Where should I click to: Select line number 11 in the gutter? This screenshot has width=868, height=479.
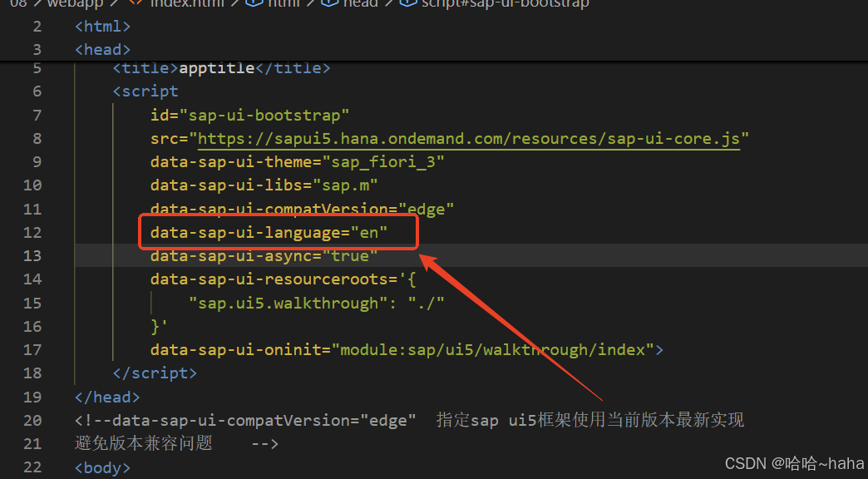click(x=32, y=210)
